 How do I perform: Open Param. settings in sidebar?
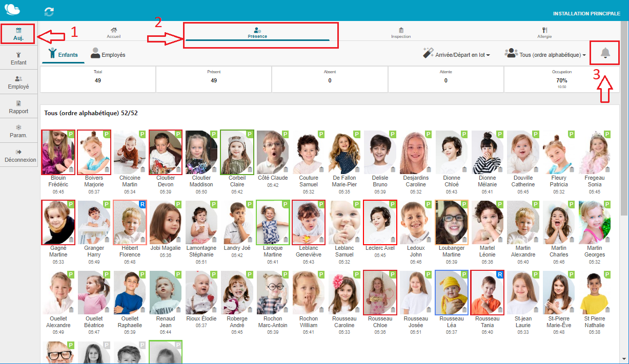(x=18, y=131)
